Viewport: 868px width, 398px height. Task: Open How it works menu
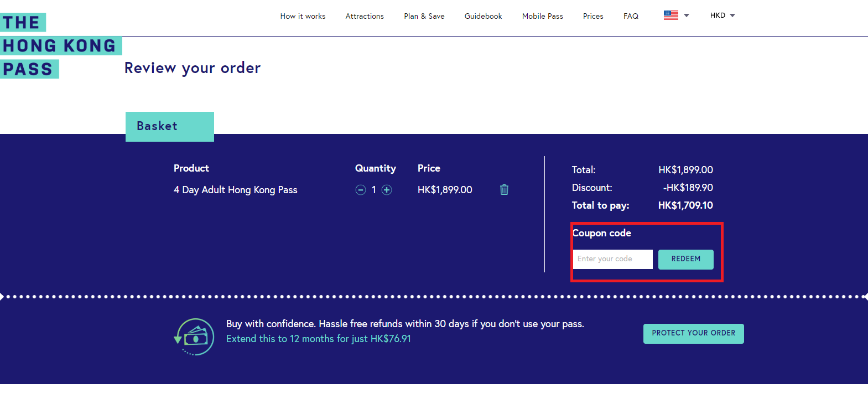pos(303,16)
